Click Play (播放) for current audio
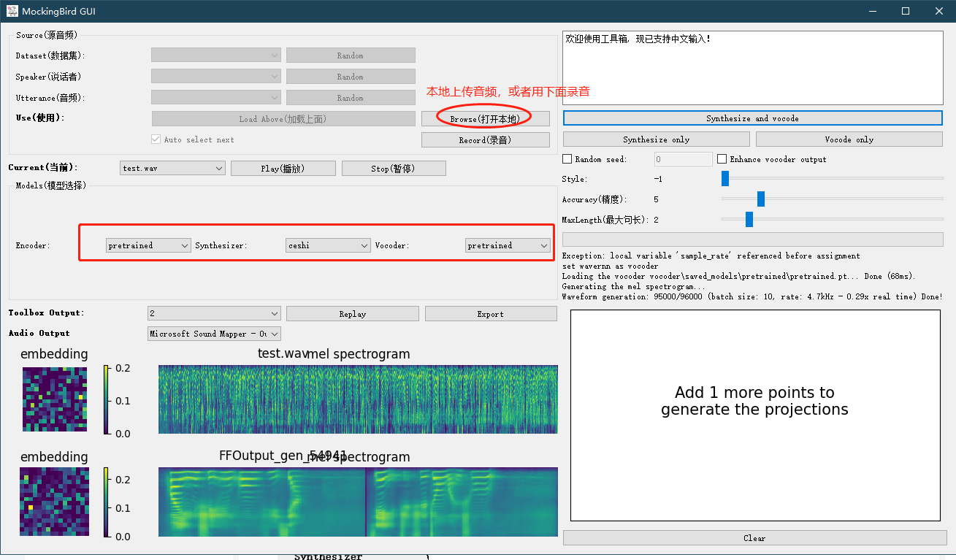The height and width of the screenshot is (560, 956). [283, 169]
